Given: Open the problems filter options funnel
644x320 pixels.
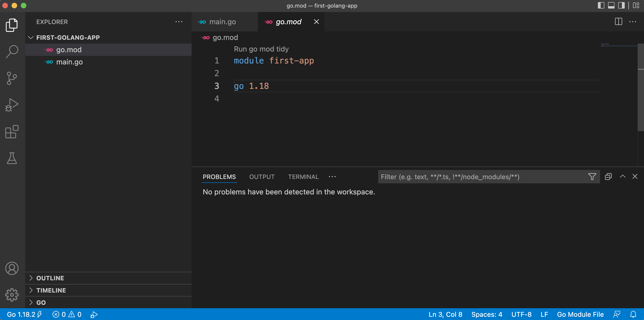Looking at the screenshot, I should click(x=592, y=176).
